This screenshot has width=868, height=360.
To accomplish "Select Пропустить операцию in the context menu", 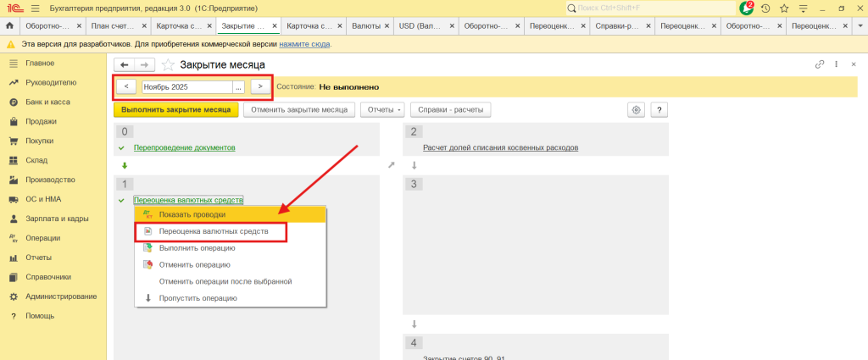I will 231,298.
